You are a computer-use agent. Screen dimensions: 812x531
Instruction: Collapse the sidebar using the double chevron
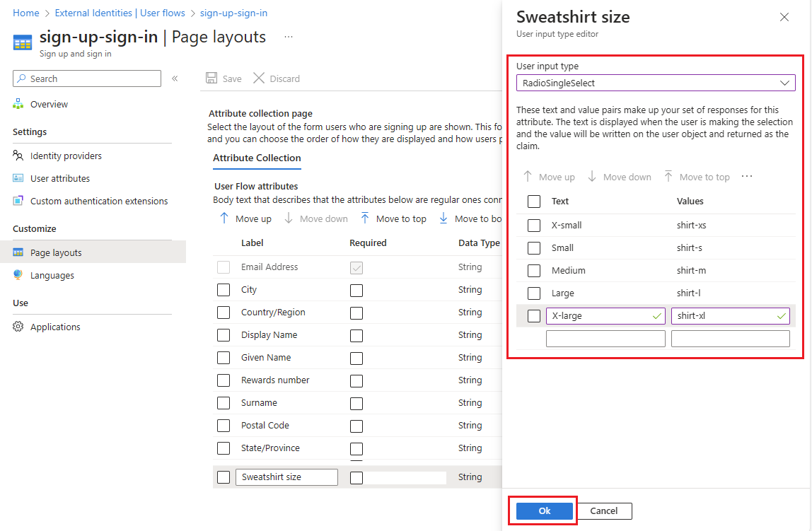point(175,78)
